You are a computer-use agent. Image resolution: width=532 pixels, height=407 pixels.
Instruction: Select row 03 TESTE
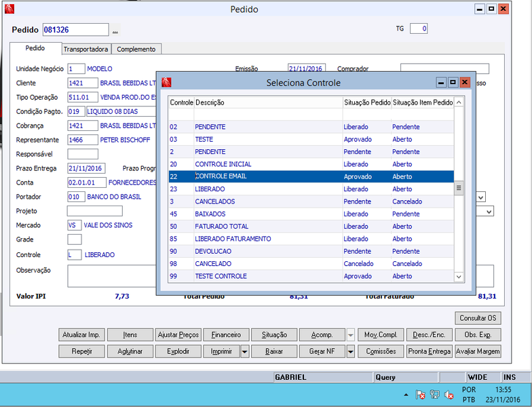pos(311,140)
